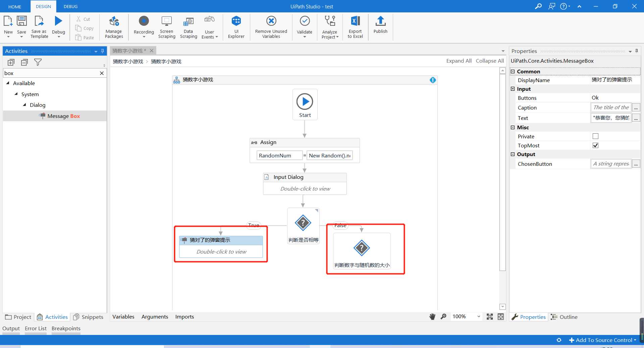644x348 pixels.
Task: Open the Breakpoints panel
Action: point(66,328)
